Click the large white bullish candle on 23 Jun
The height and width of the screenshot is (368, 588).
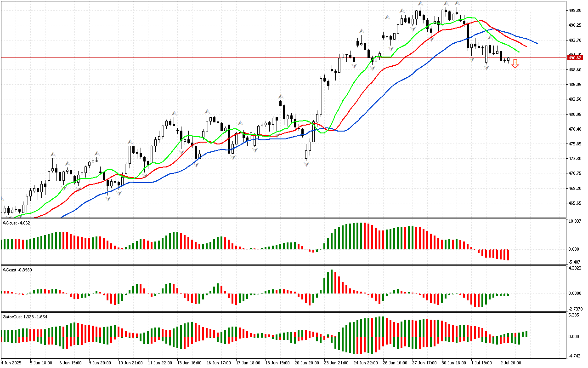coord(321,96)
